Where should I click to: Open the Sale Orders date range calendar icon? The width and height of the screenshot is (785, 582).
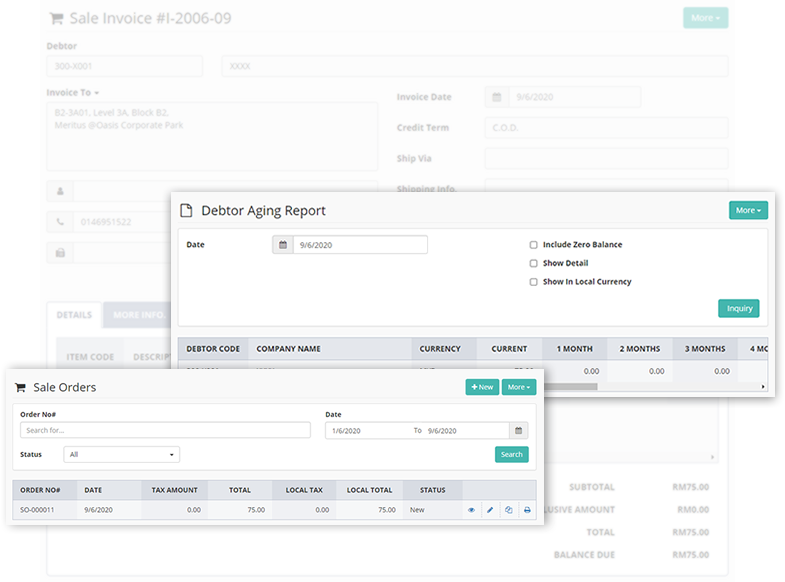click(x=518, y=430)
